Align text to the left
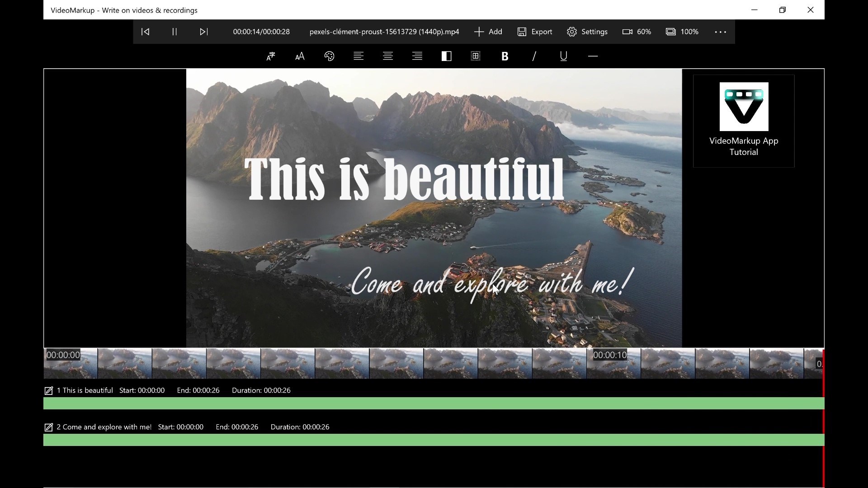This screenshot has width=868, height=488. 359,56
